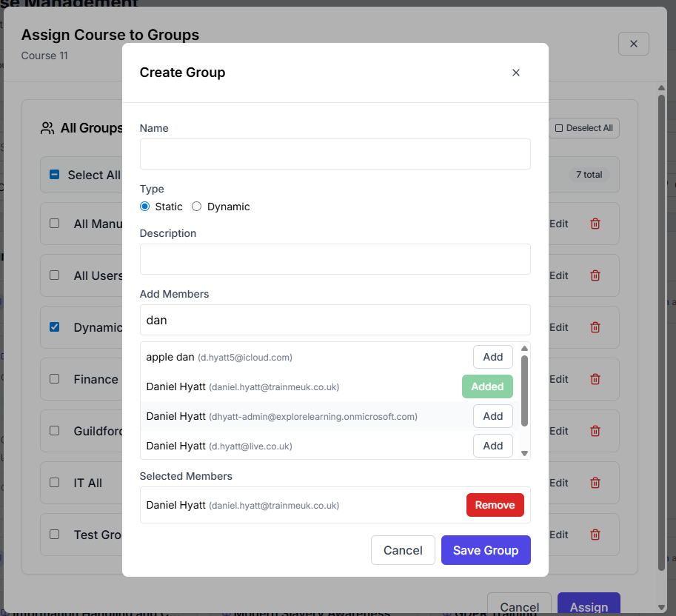Click the Name input field
Screen dimensions: 676x616
point(335,154)
